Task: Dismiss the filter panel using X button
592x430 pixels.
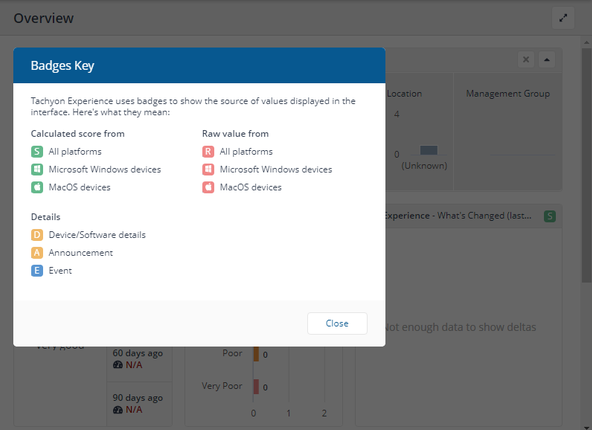Action: [526, 60]
